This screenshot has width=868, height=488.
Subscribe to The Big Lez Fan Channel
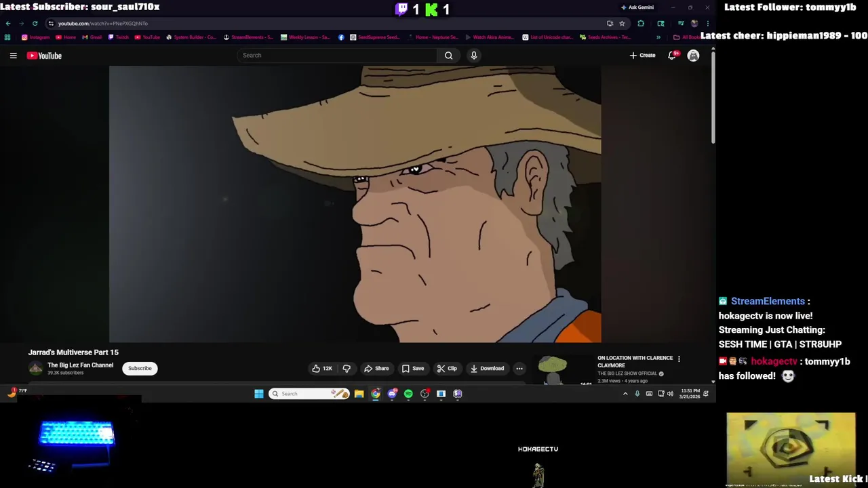pyautogui.click(x=140, y=369)
